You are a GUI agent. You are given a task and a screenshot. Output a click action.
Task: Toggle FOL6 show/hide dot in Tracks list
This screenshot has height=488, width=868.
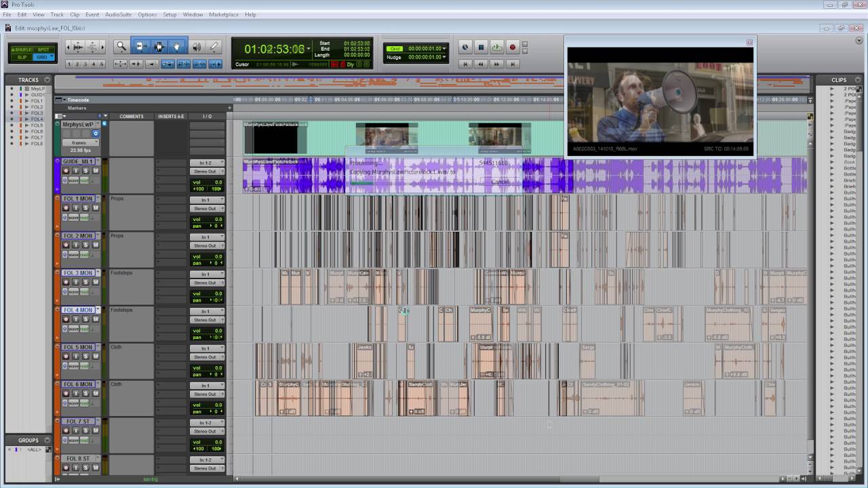(12, 131)
